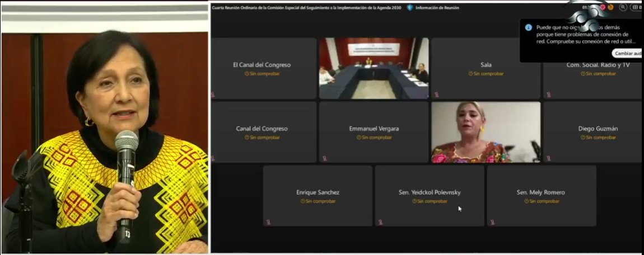Select the video tile of the woman in floral blouse
Image resolution: width=644 pixels, height=255 pixels.
click(x=486, y=132)
